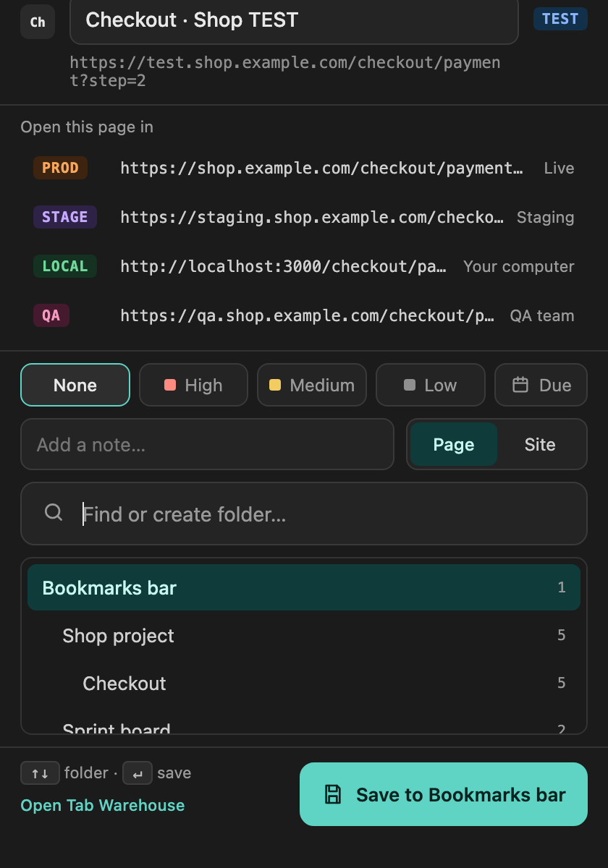Click the PROD badge label
This screenshot has width=608, height=868.
click(x=60, y=168)
